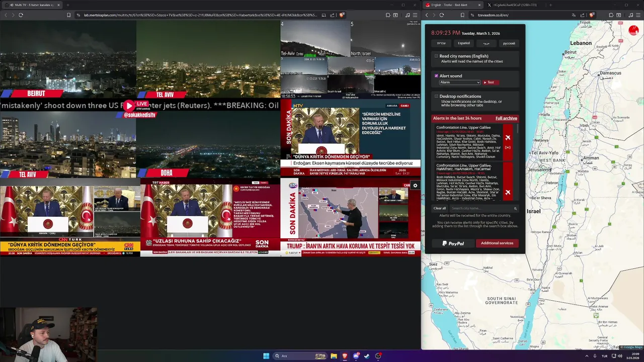Open Brave browser from the taskbar
The height and width of the screenshot is (362, 644).
(x=345, y=356)
